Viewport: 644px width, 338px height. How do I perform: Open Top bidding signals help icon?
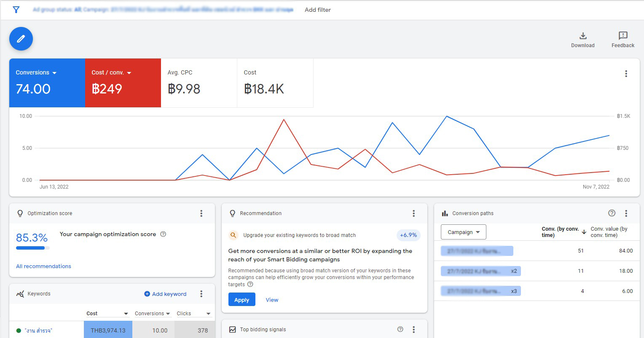tap(400, 329)
